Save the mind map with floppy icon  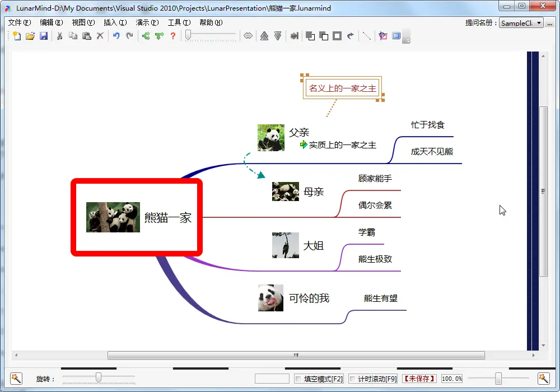[x=44, y=36]
